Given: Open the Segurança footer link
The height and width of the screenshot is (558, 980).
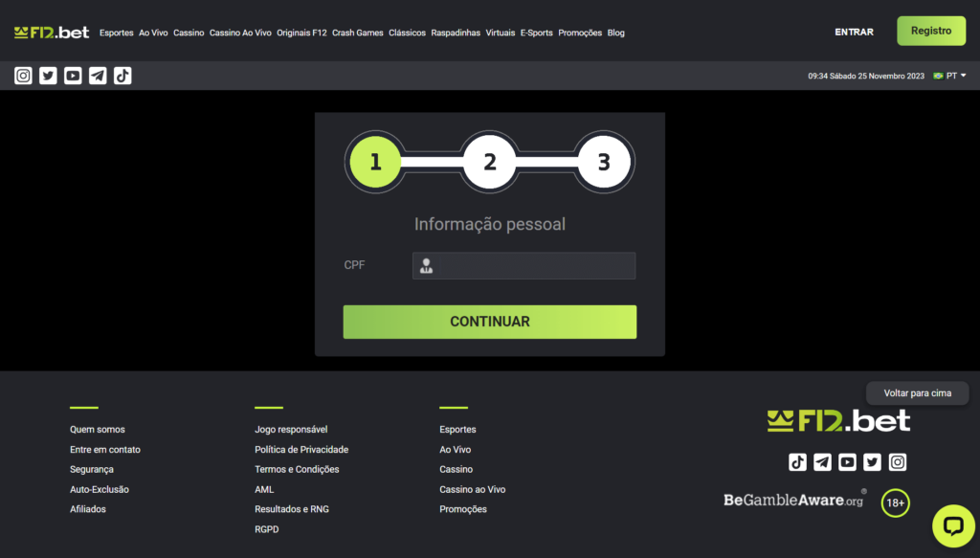Looking at the screenshot, I should [x=92, y=469].
